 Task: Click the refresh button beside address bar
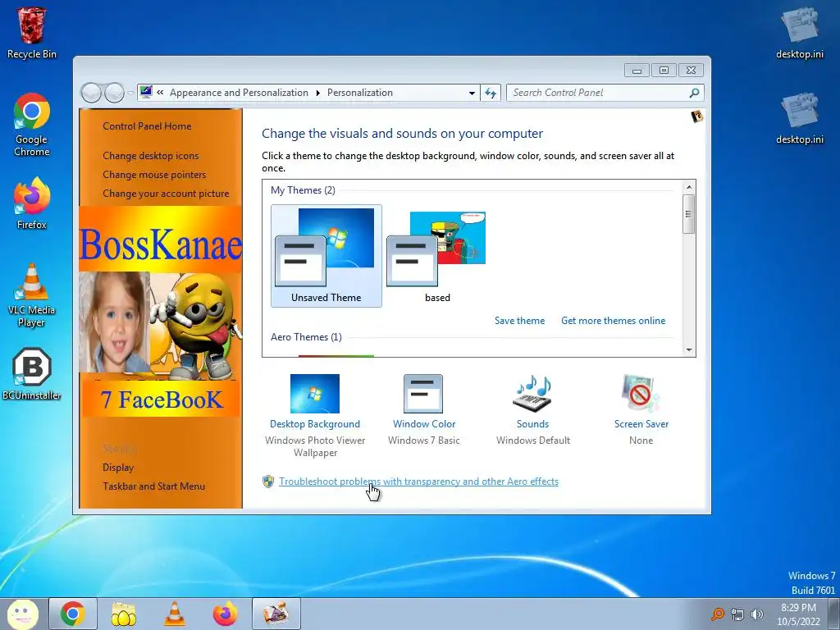pos(491,93)
